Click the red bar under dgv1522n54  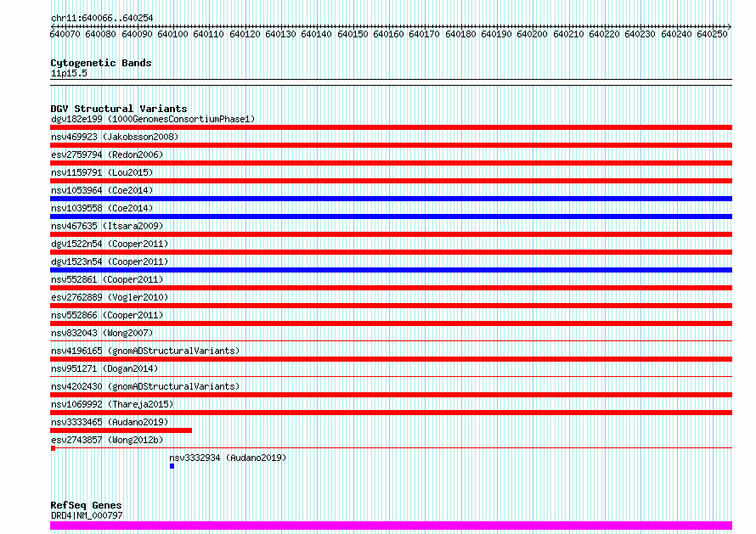point(391,252)
